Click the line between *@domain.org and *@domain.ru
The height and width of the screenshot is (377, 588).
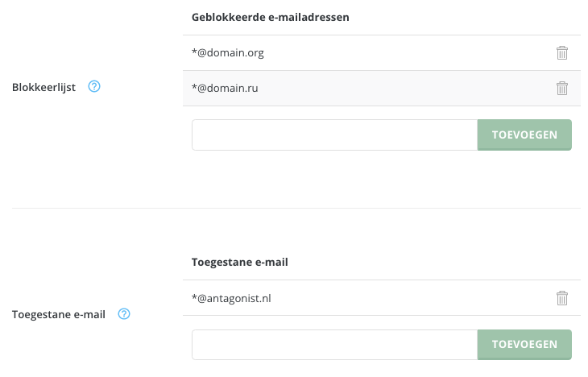[x=382, y=71]
